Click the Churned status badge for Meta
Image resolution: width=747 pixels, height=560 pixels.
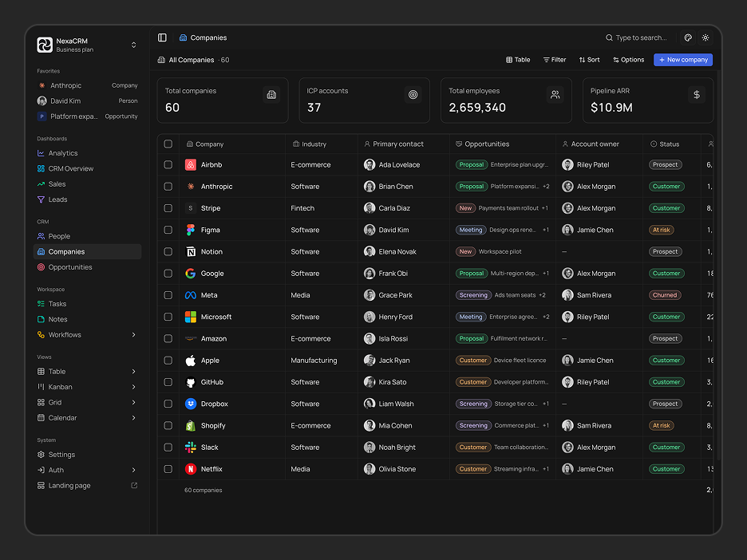point(665,295)
